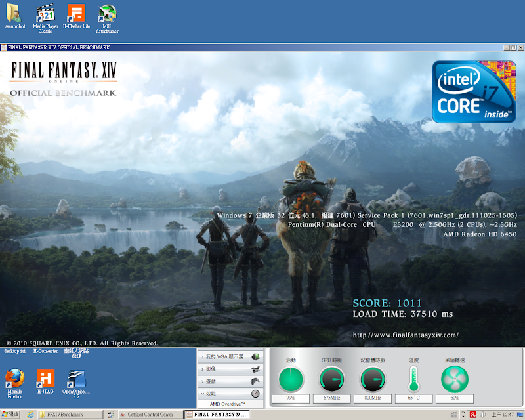Open the sean robot folder icon
The height and width of the screenshot is (420, 525).
pos(14,16)
